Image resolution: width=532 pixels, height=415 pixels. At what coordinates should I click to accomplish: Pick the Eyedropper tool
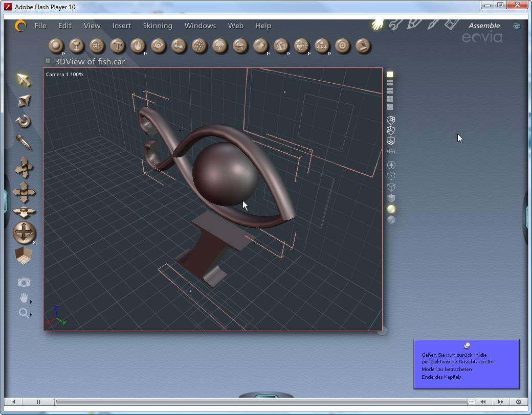[24, 142]
